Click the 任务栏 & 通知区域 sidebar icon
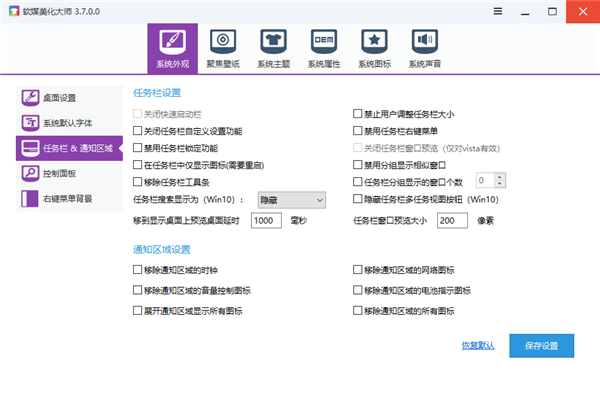The height and width of the screenshot is (395, 600). [30, 148]
